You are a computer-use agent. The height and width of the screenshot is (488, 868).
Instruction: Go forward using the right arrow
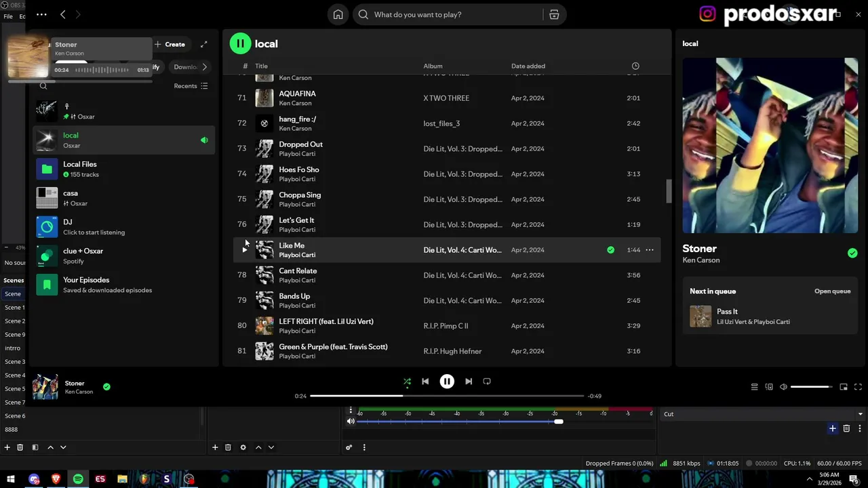click(x=78, y=14)
